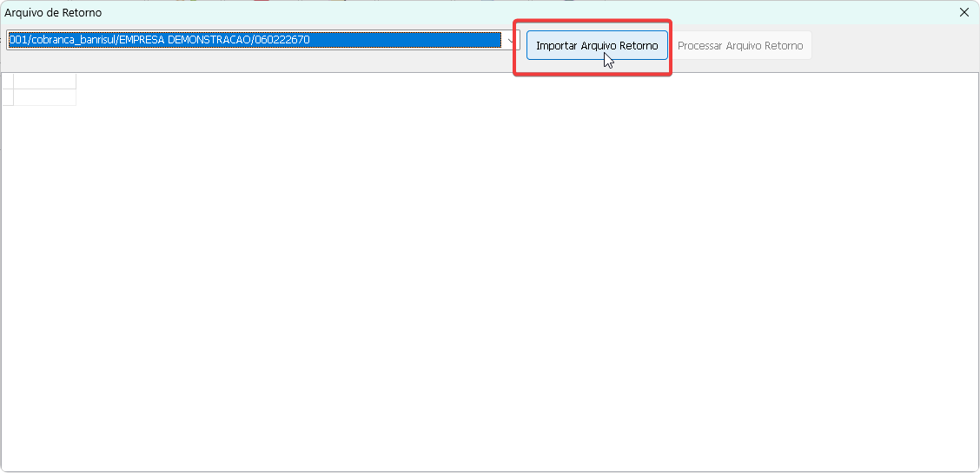Select the first row indicator cell
The width and height of the screenshot is (980, 473).
click(x=8, y=97)
